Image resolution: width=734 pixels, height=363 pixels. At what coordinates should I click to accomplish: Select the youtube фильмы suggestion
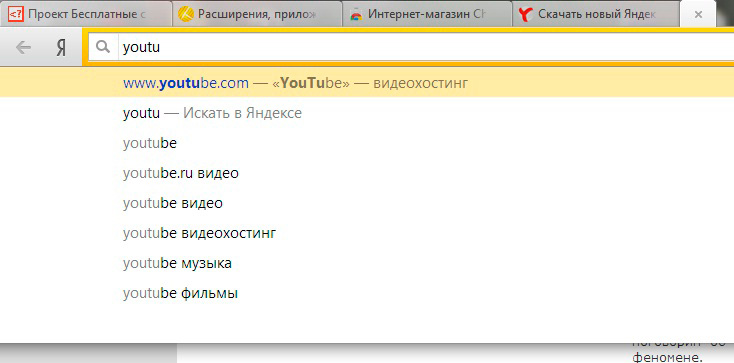(367, 293)
